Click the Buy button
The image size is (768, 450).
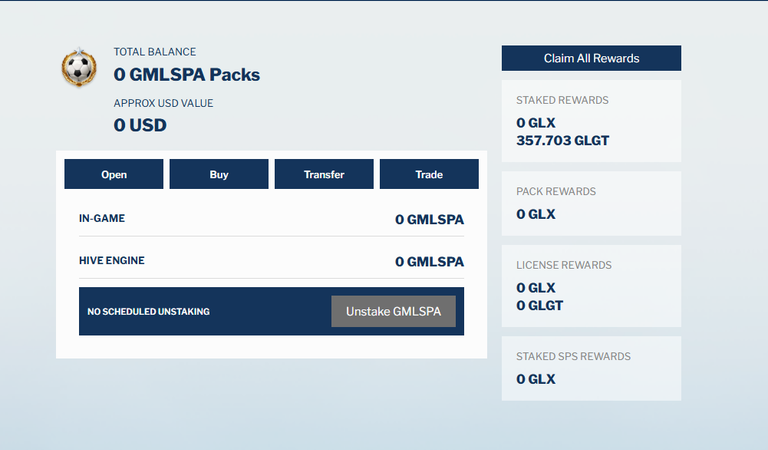pyautogui.click(x=219, y=174)
